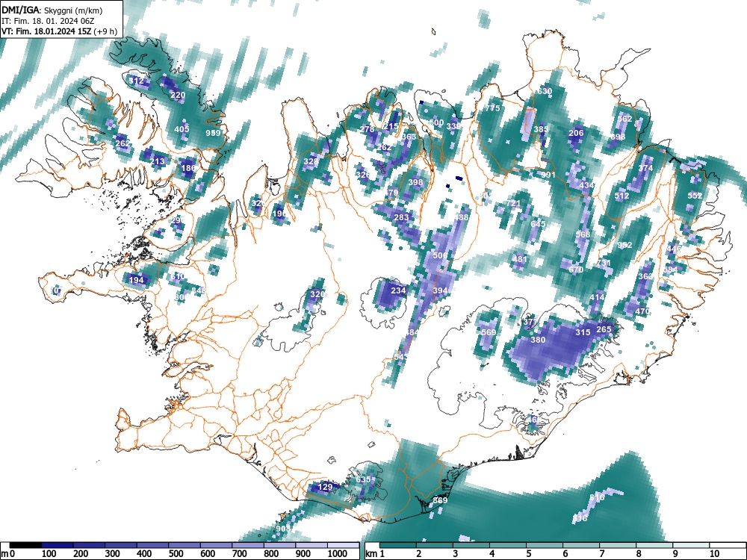747x560 pixels.
Task: Click the dark teal swatch above 'km 1'
Action: [x=398, y=545]
